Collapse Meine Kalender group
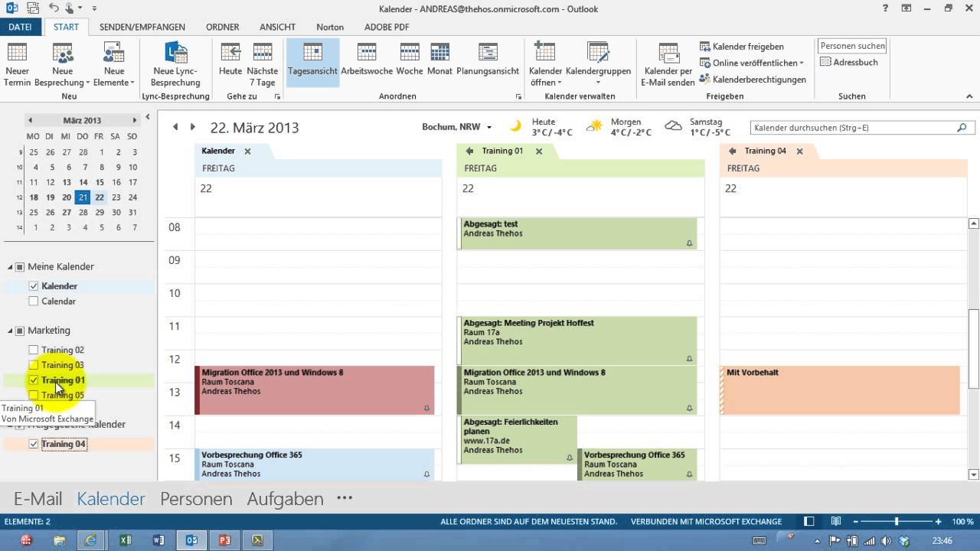Screen dimensions: 980x551 [x=11, y=266]
